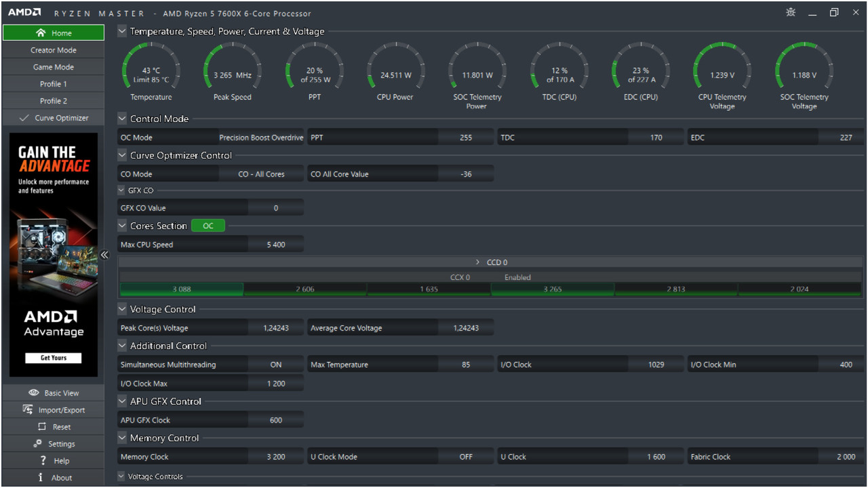The width and height of the screenshot is (868, 488).
Task: Click the AMD Advantage ad banner
Action: 54,255
